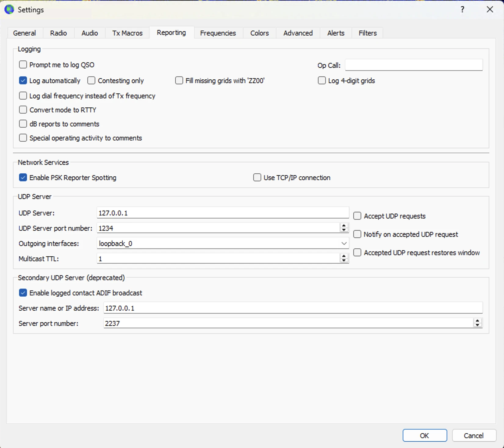
Task: Increase the UDP Server port number
Action: pos(344,226)
